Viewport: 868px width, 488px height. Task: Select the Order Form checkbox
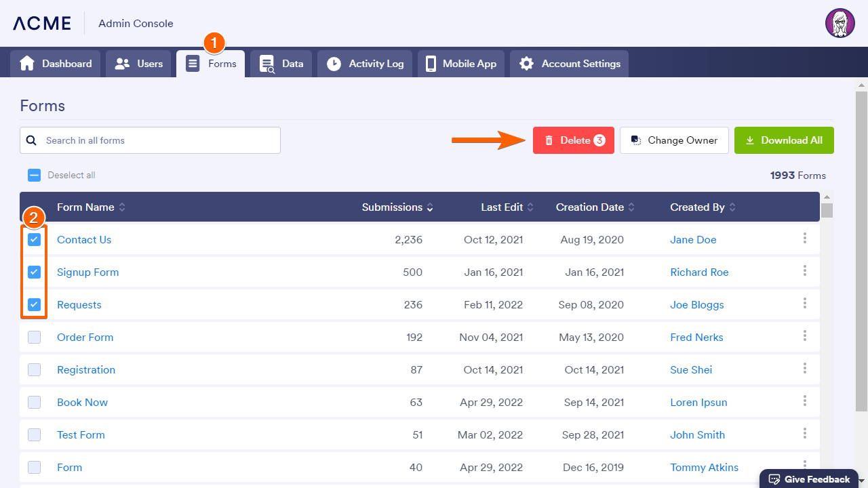(35, 337)
